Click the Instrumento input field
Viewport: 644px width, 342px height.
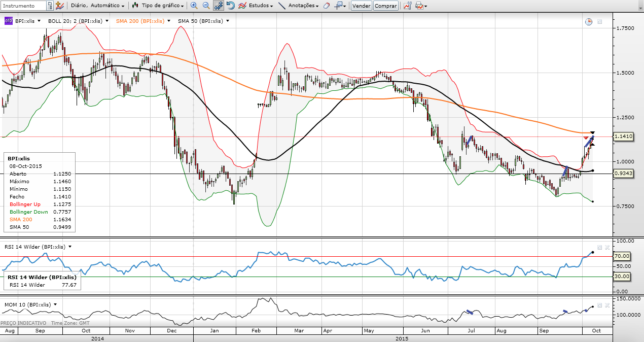[x=23, y=6]
